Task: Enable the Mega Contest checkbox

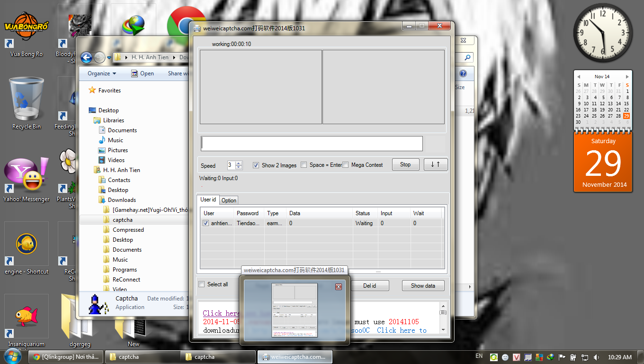Action: click(x=346, y=165)
